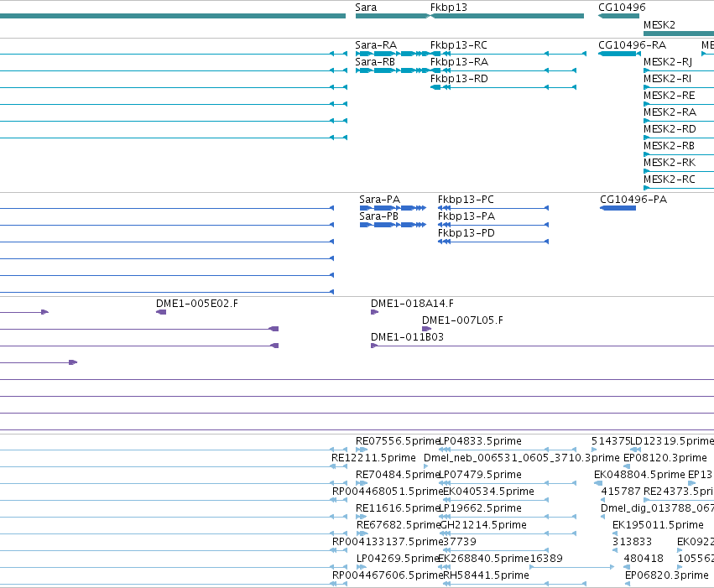Open the Fkbp13-RC transcript
Viewport: 714px width, 588px height.
[x=508, y=54]
